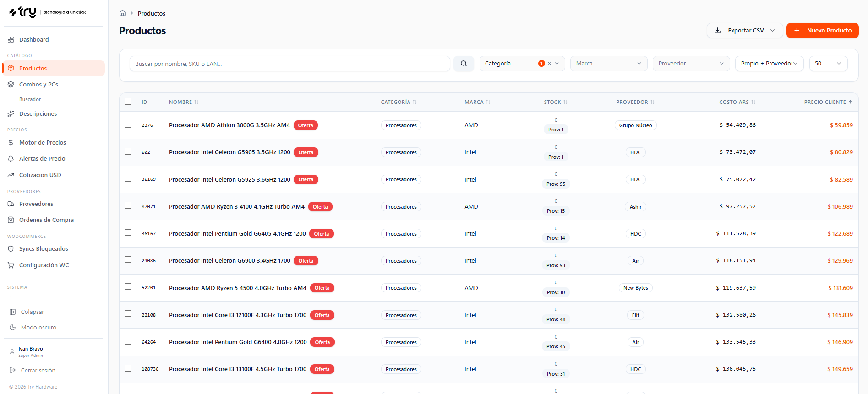The width and height of the screenshot is (868, 394).
Task: Click the Exportar CSV button
Action: [x=745, y=31]
